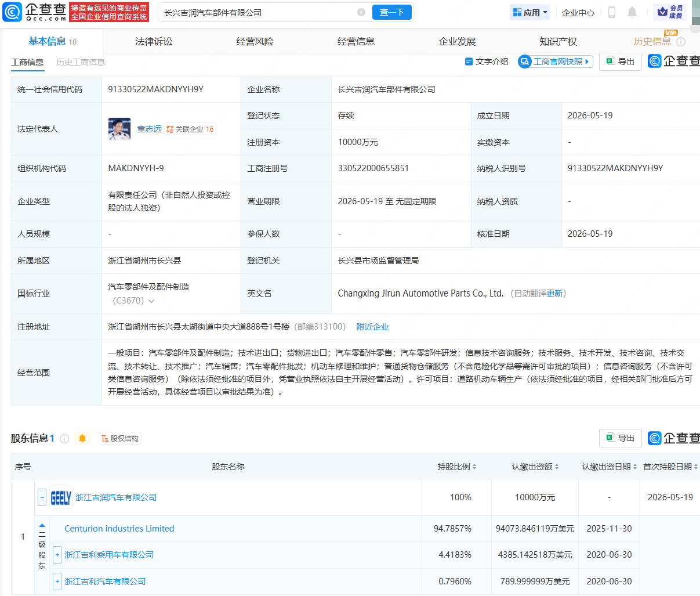Open legal representative 童志远's profile
The image size is (700, 596).
[x=149, y=129]
